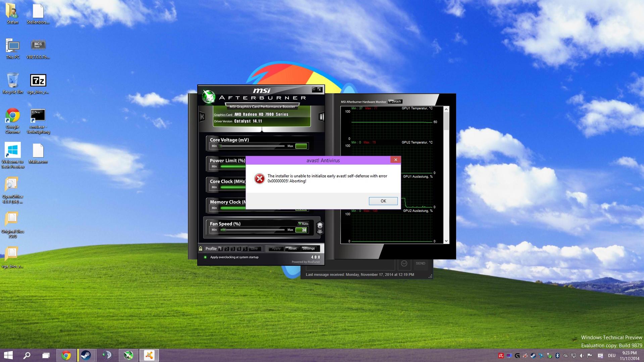
Task: Click Steam on the taskbar
Action: point(86,355)
